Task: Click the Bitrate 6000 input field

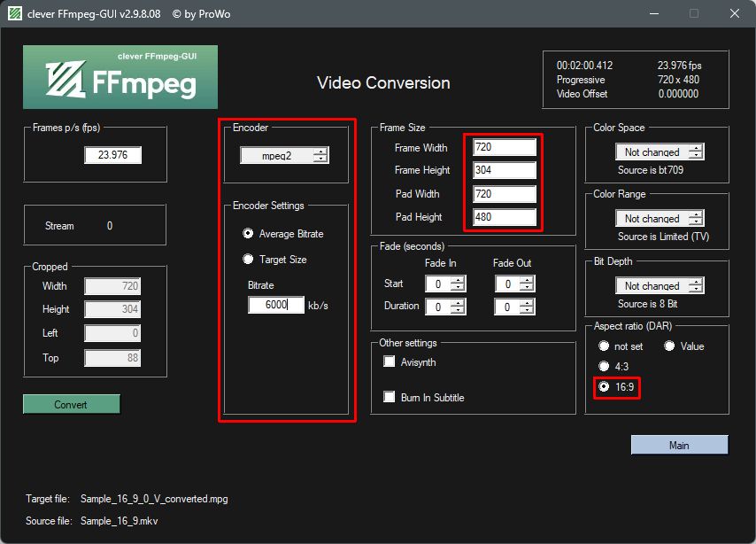Action: 276,305
